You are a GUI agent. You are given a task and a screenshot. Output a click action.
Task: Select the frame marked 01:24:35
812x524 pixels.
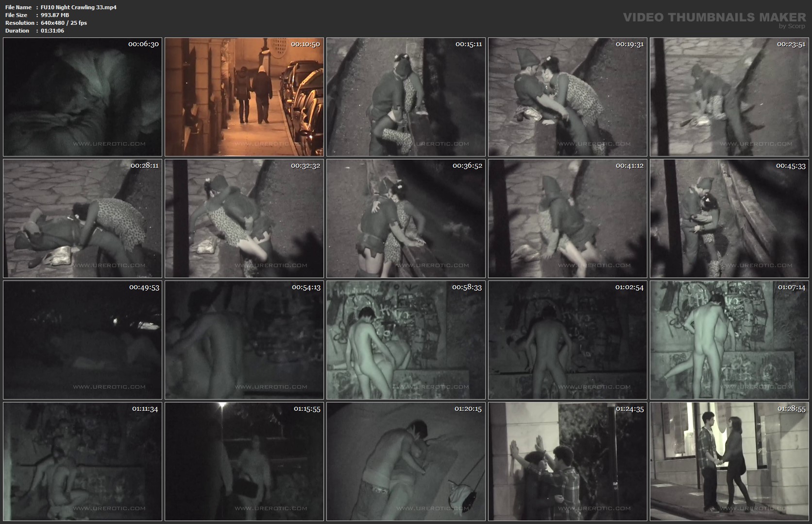568,461
